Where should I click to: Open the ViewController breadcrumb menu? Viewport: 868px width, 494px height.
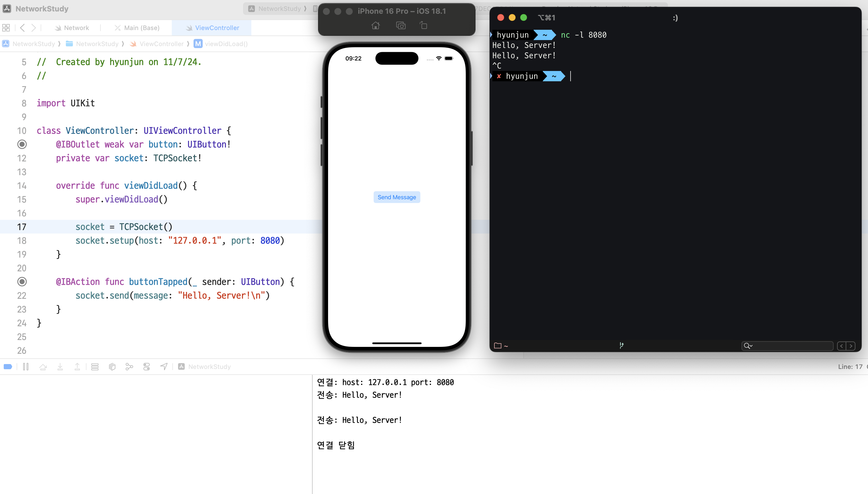pyautogui.click(x=161, y=44)
